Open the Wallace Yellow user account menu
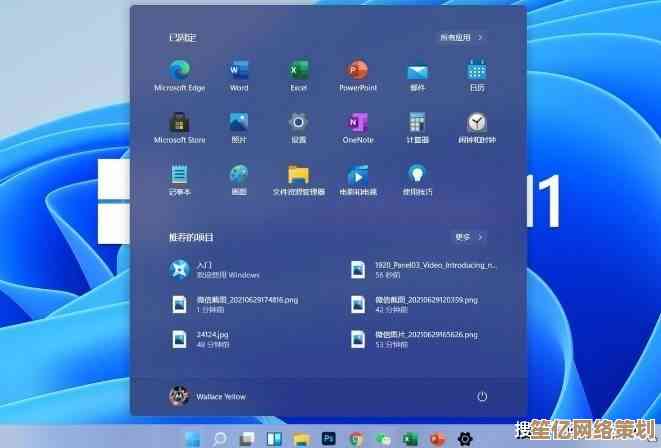Screen dimensions: 661x448 (x=208, y=396)
